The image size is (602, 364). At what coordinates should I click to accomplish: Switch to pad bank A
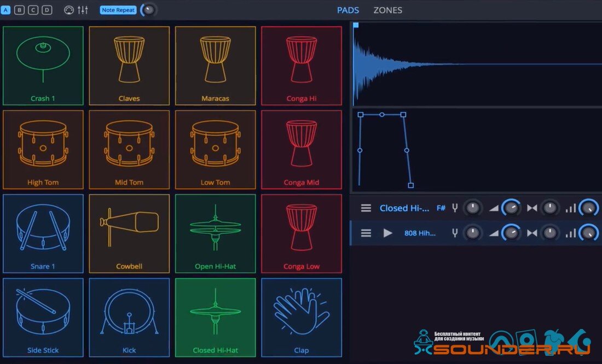pyautogui.click(x=6, y=10)
